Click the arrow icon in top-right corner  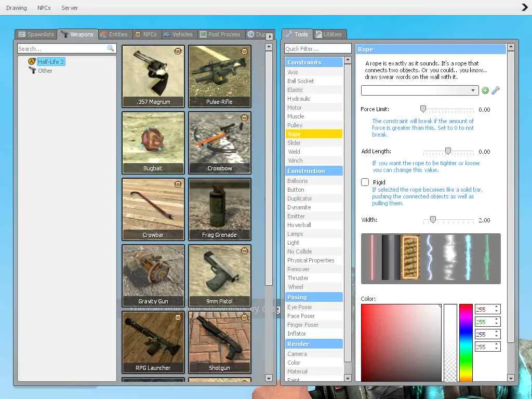pos(525,7)
